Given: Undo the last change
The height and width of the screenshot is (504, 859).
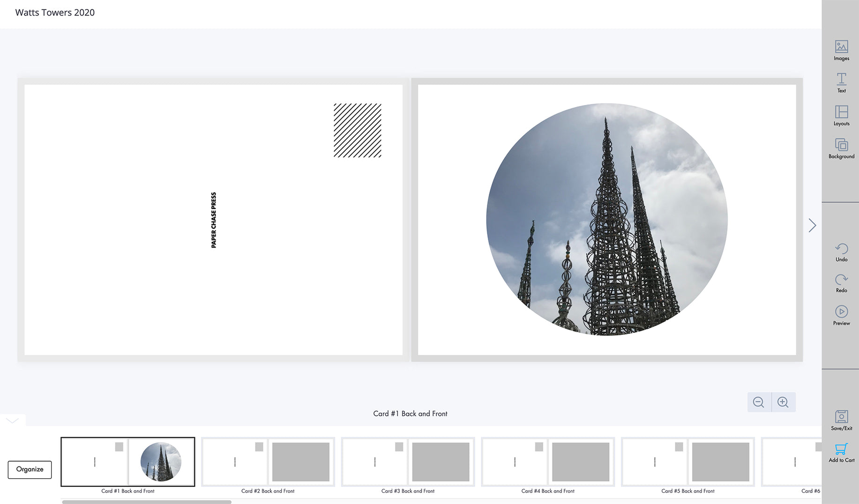Looking at the screenshot, I should click(841, 252).
